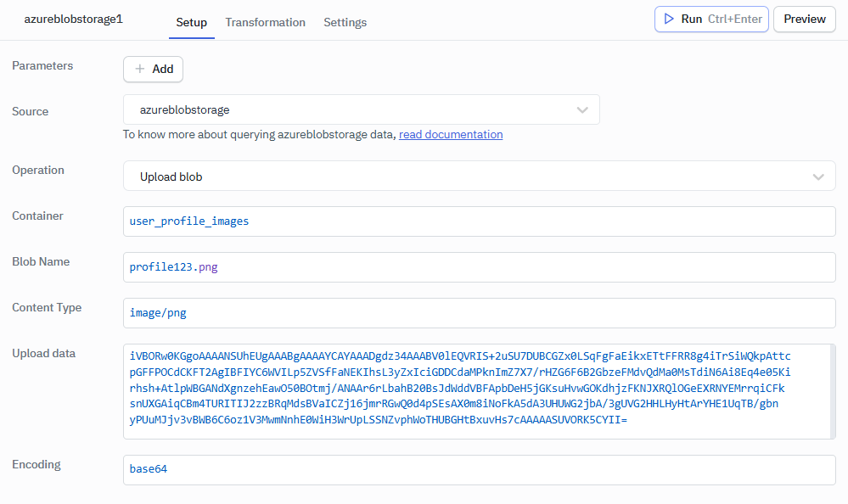Switch to the Transformation tab
Screen dimensions: 848x504
click(x=264, y=23)
